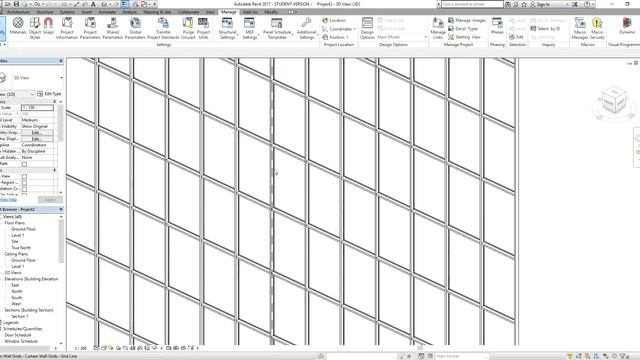Viewport: 640px width, 360px height.
Task: Click the Text tool in quick access toolbar
Action: tap(93, 4)
